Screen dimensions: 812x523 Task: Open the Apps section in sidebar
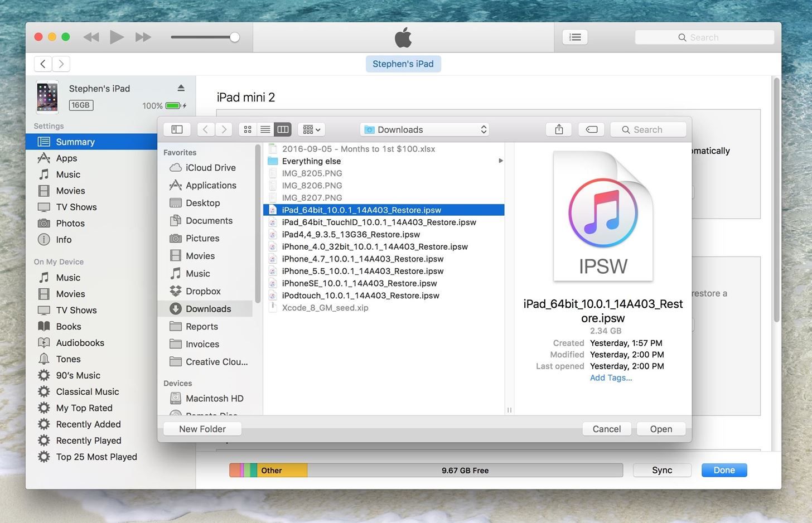click(66, 158)
